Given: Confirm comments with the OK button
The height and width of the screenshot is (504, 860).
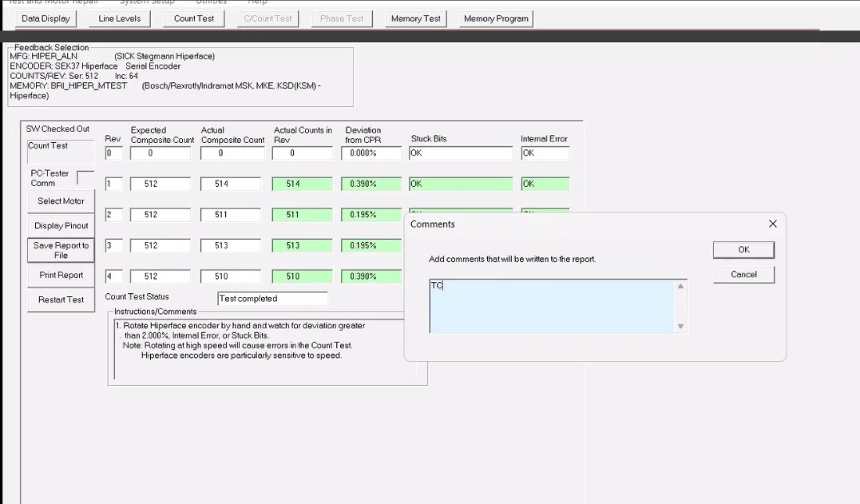Looking at the screenshot, I should coord(744,249).
